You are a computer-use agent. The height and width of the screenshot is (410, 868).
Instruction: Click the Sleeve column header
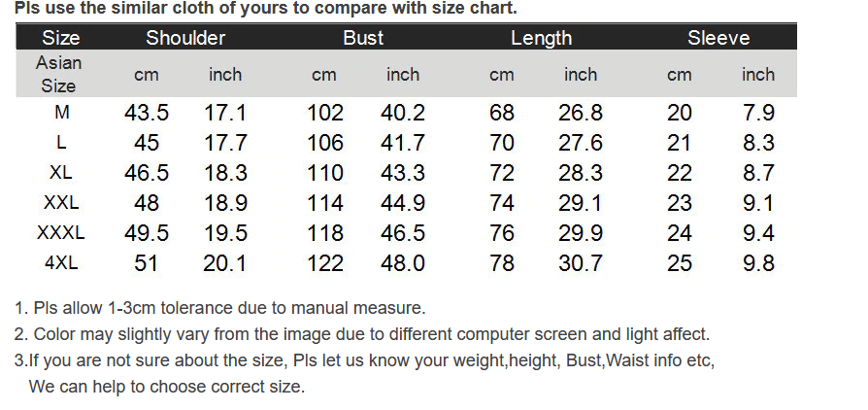pyautogui.click(x=718, y=38)
